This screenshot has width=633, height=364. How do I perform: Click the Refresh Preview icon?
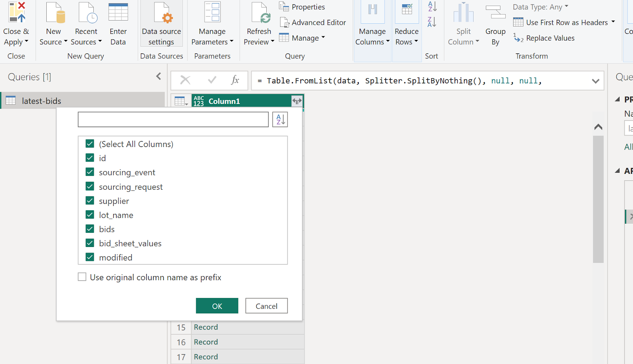click(x=261, y=13)
